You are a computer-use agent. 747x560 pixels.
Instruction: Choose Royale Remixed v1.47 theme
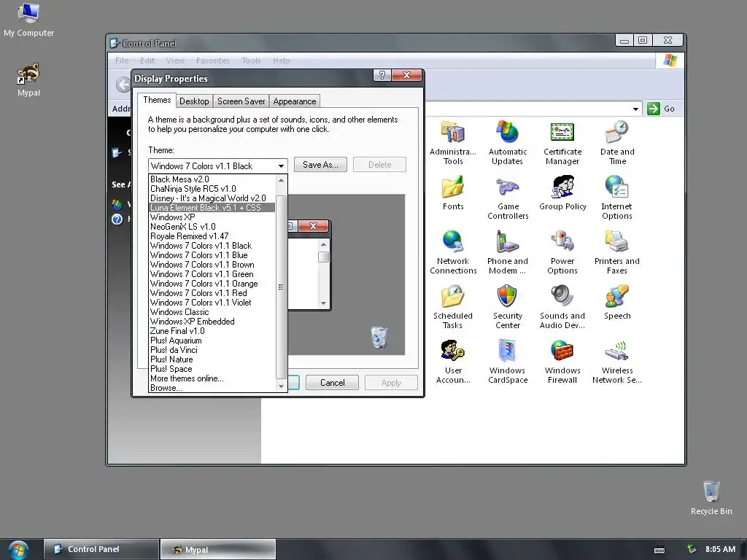212,236
